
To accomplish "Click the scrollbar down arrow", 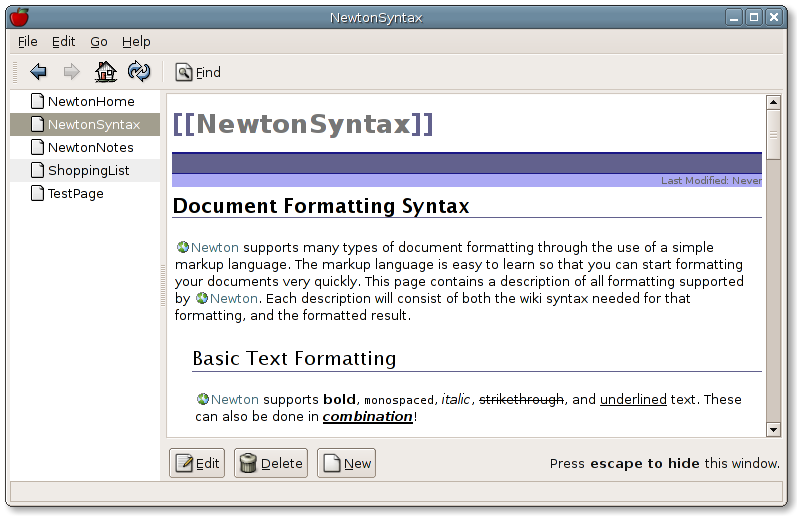I will (x=773, y=430).
